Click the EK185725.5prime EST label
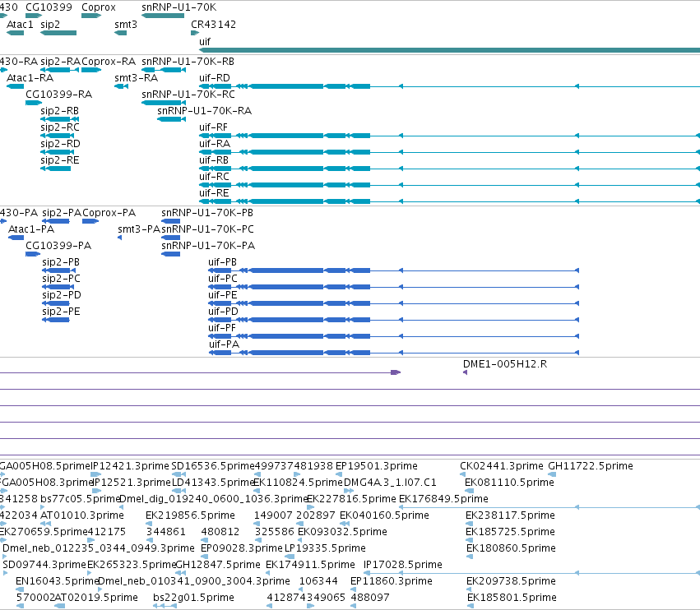The image size is (700, 610). click(x=510, y=531)
